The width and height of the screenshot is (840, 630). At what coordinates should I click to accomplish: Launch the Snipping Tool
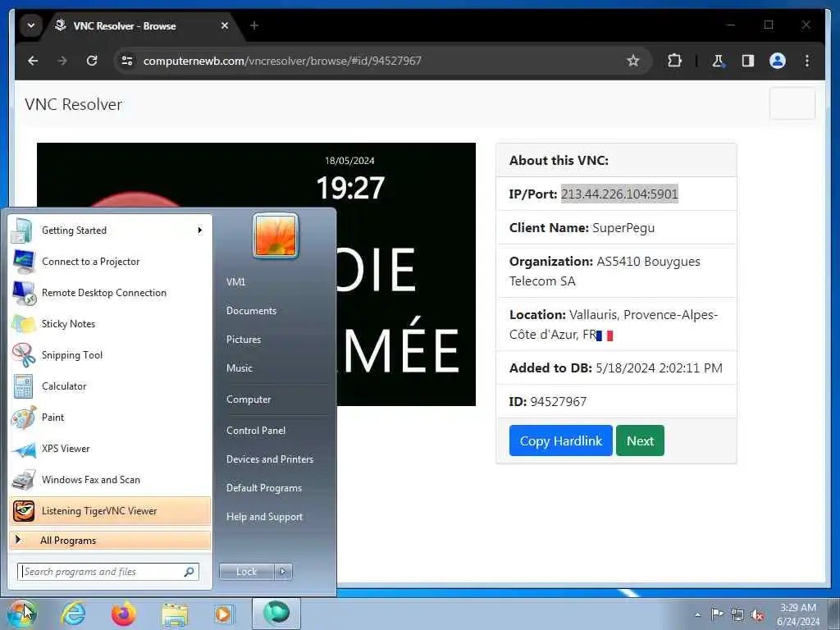(110, 354)
